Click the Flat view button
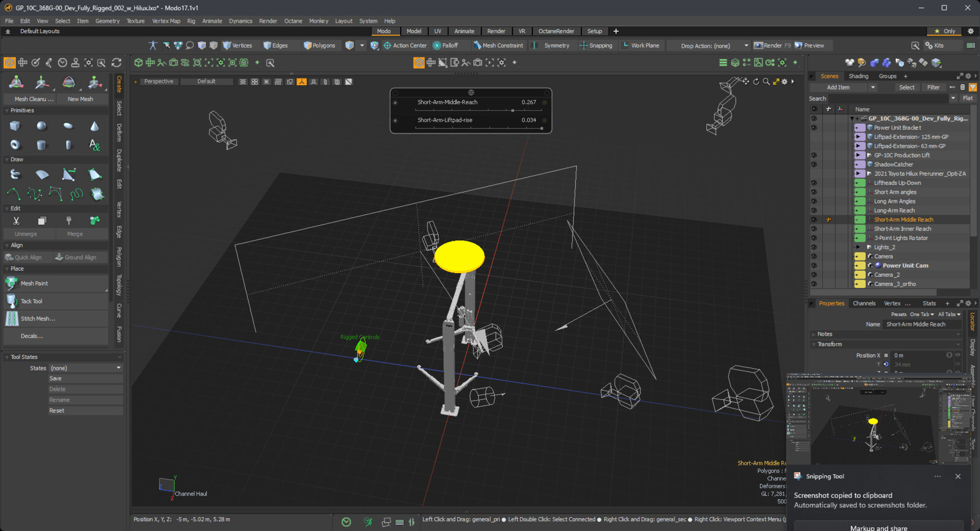This screenshot has width=980, height=531. click(968, 98)
